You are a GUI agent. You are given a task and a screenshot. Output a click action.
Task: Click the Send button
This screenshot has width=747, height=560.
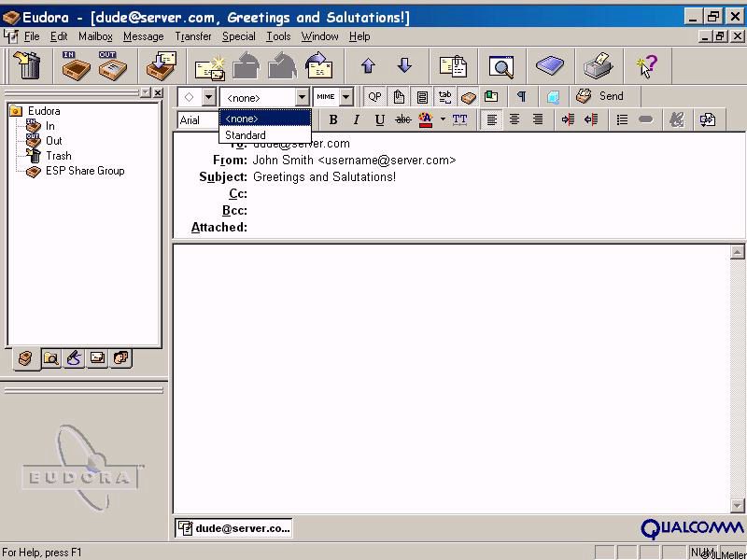click(x=599, y=96)
